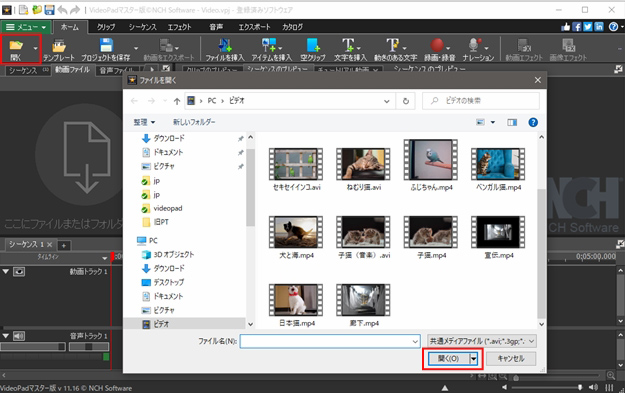The width and height of the screenshot is (625, 393).
Task: Click the 画像エフェクト toolbar icon
Action: click(x=568, y=49)
